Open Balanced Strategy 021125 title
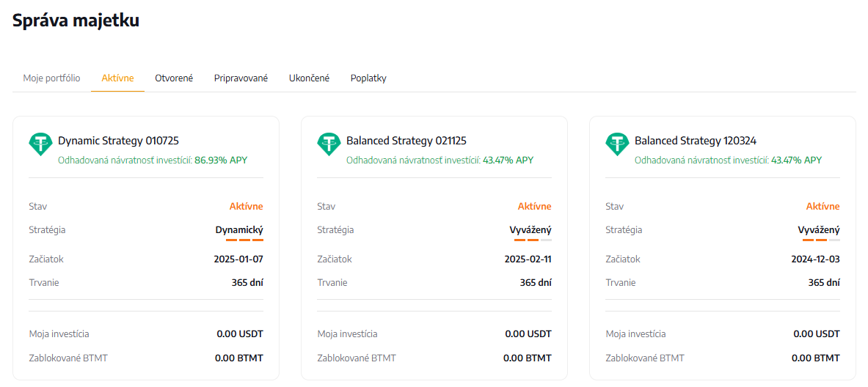This screenshot has width=868, height=387. coord(406,141)
